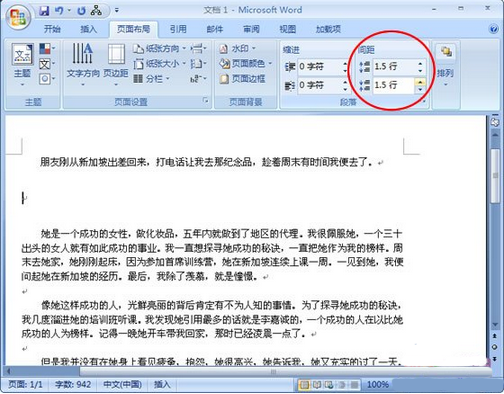Open 纸张方向 orientation dropdown

point(159,49)
